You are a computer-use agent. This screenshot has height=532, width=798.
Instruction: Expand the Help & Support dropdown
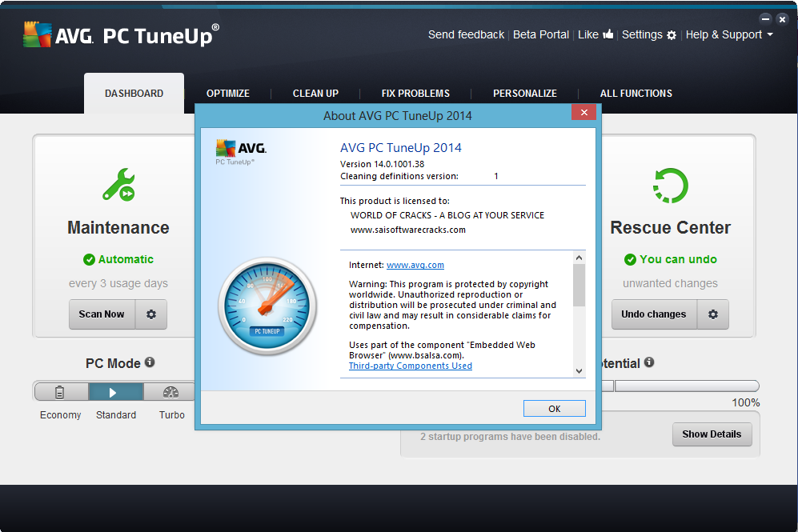pos(729,34)
